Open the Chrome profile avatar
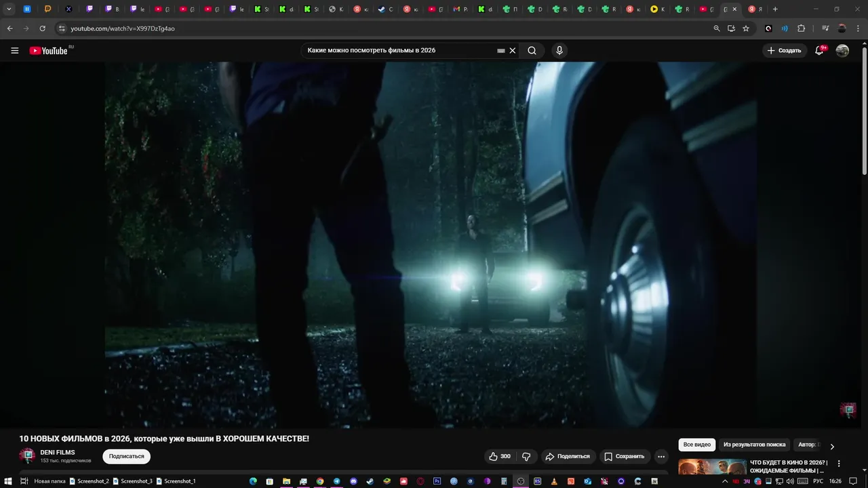Screen dimensions: 868x488 (x=842, y=28)
